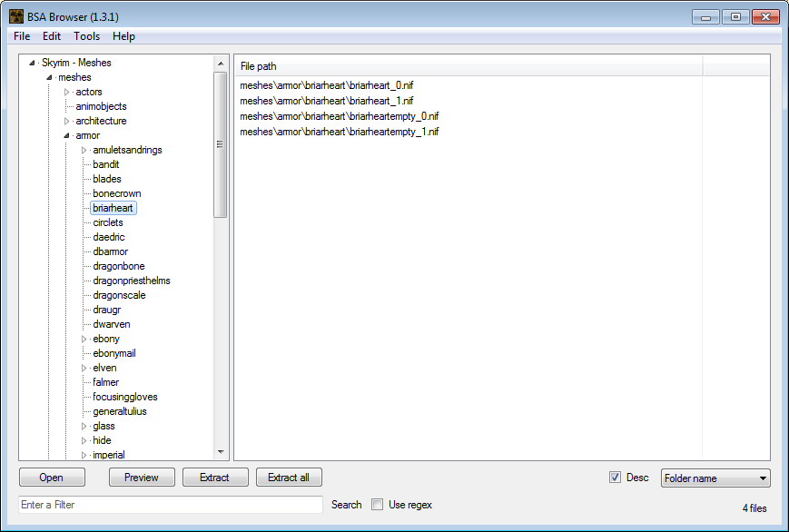789x532 pixels.
Task: Expand the architecture folder
Action: pos(66,122)
